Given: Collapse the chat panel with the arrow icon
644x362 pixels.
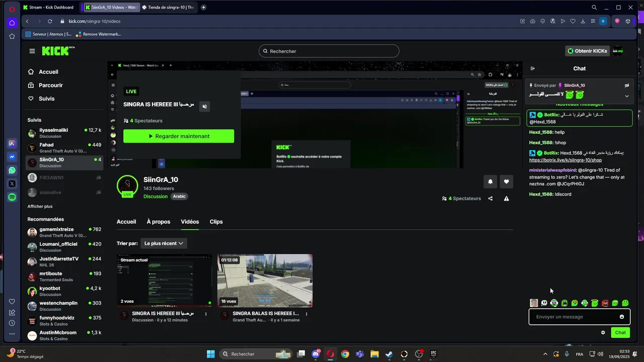Looking at the screenshot, I should [532, 68].
